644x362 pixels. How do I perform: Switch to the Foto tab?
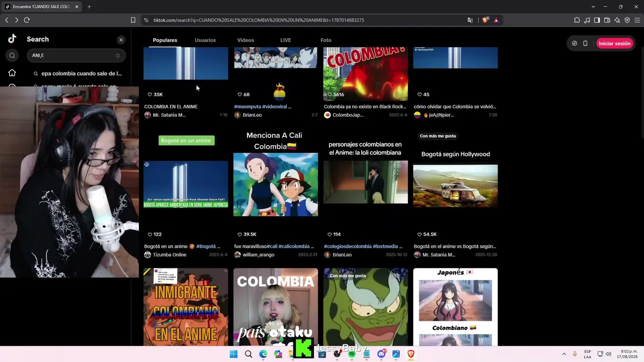pos(326,40)
